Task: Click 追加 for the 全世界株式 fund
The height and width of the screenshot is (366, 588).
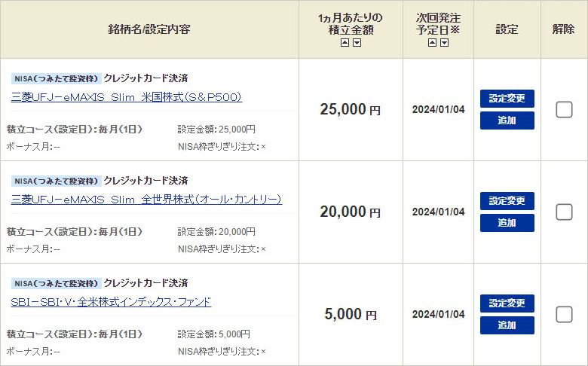Action: pyautogui.click(x=507, y=223)
